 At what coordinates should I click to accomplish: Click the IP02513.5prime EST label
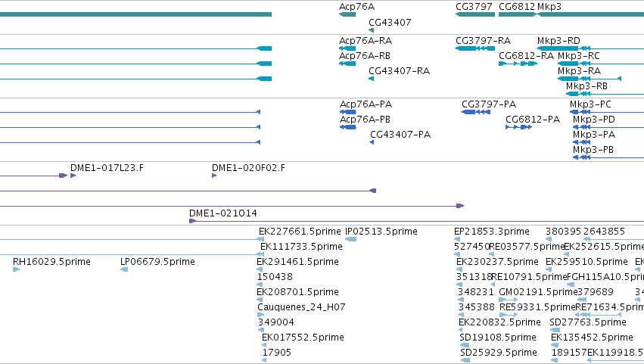[x=381, y=232]
